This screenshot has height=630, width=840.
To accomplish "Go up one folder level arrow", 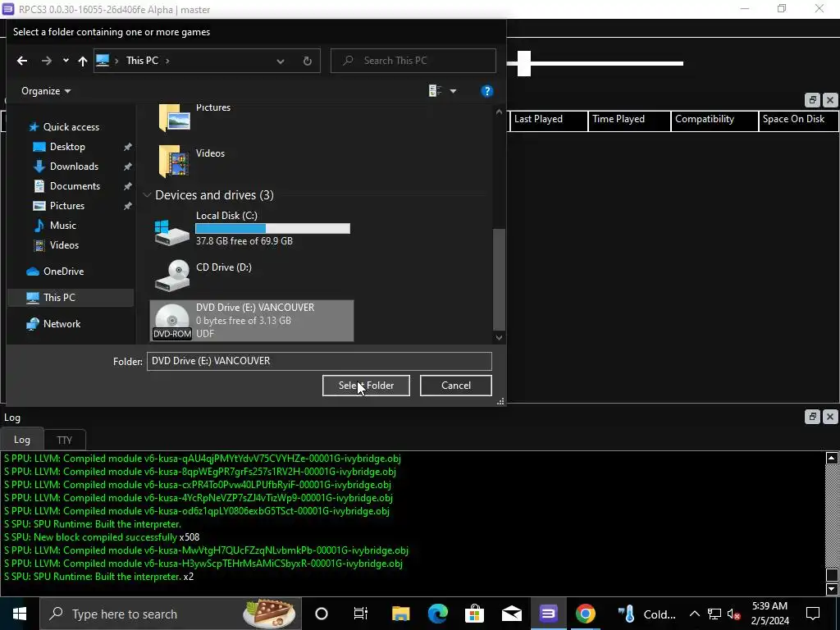I will 83,61.
